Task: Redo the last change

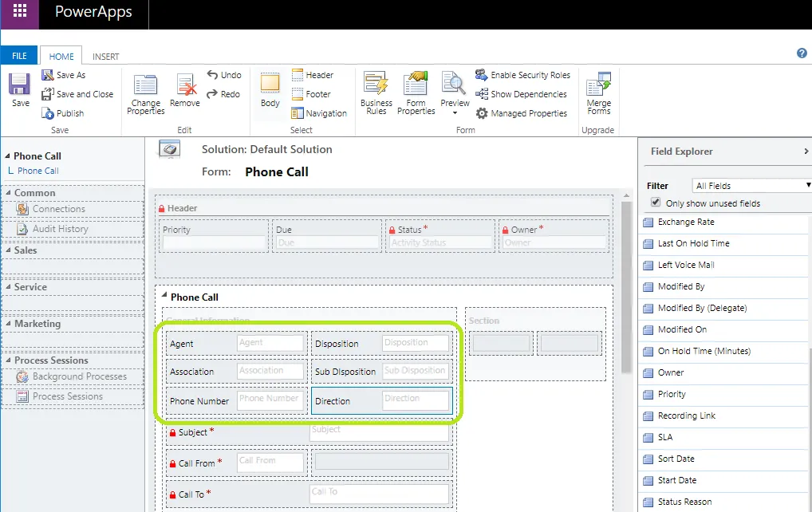Action: tap(223, 94)
